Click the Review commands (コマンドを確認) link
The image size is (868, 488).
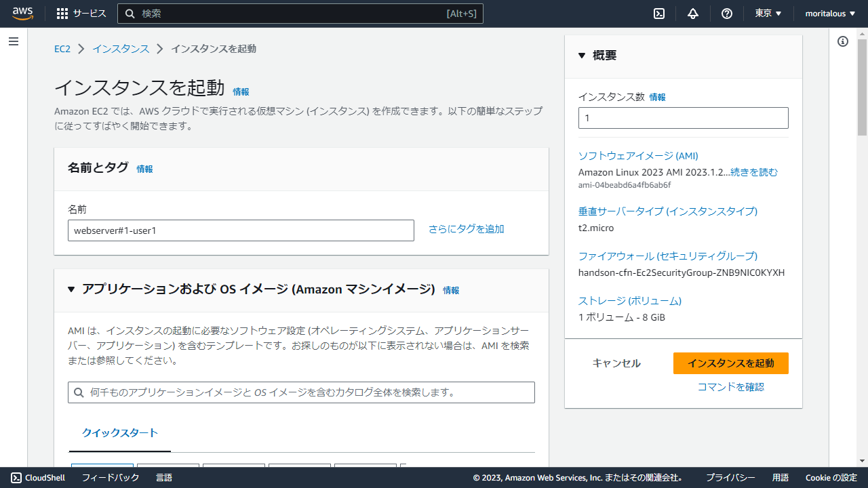(730, 387)
